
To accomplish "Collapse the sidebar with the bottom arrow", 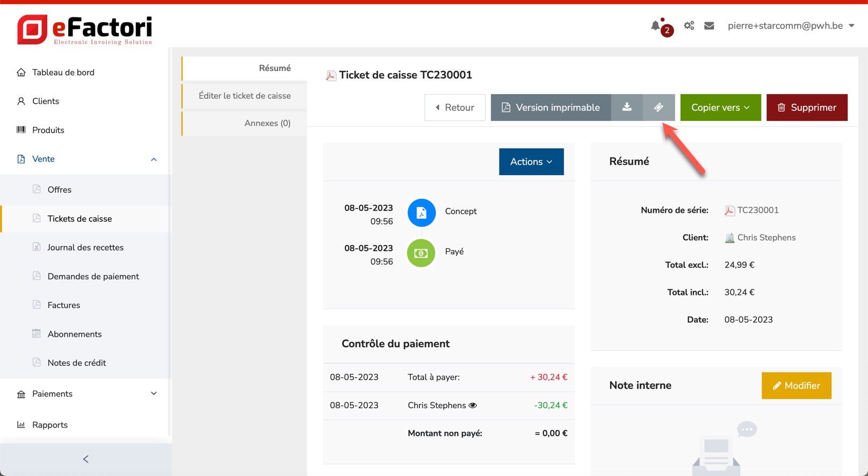I will click(86, 459).
